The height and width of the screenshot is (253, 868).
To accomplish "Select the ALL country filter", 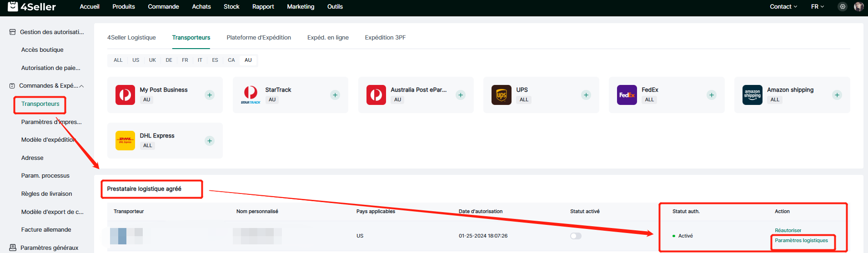I will coord(118,60).
